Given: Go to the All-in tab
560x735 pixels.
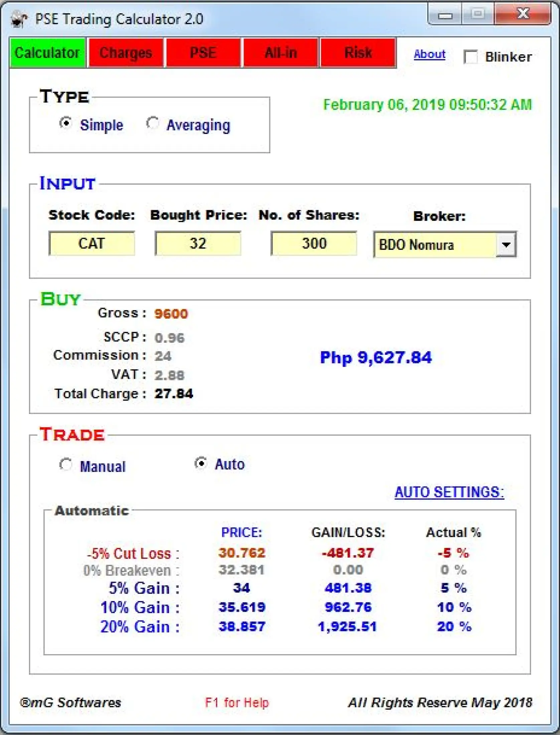Looking at the screenshot, I should tap(281, 53).
